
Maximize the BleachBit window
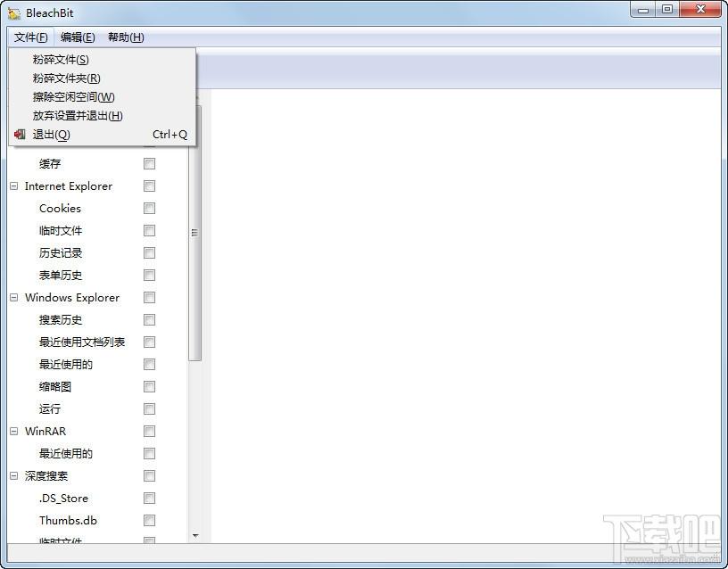[667, 10]
